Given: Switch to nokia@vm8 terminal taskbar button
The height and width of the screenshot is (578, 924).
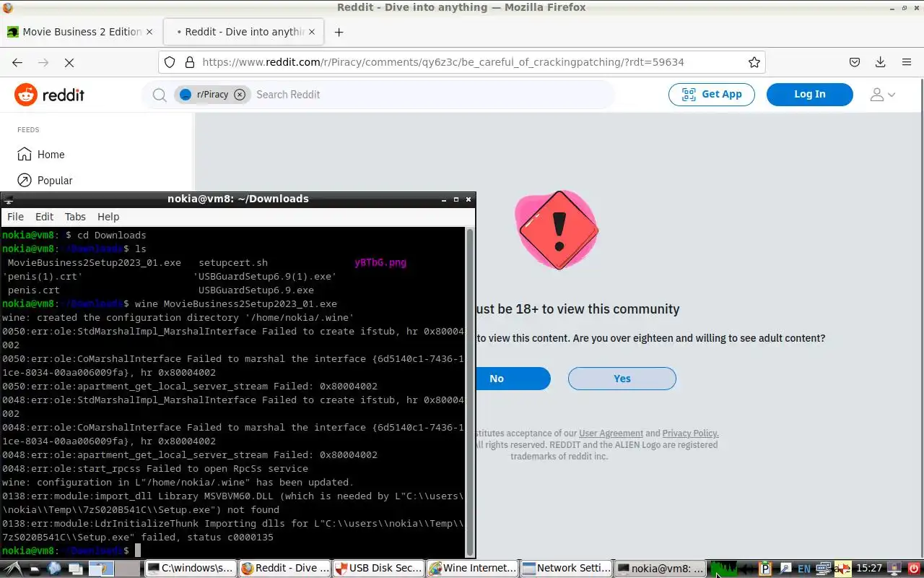Looking at the screenshot, I should [660, 569].
